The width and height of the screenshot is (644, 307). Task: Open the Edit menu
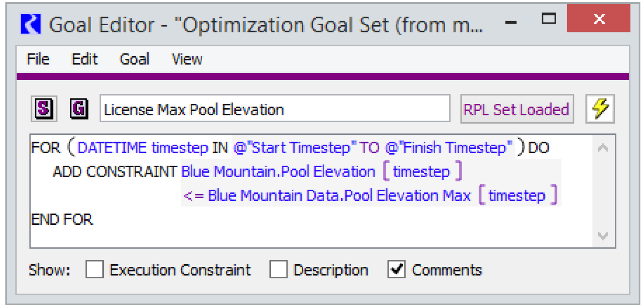pyautogui.click(x=84, y=59)
